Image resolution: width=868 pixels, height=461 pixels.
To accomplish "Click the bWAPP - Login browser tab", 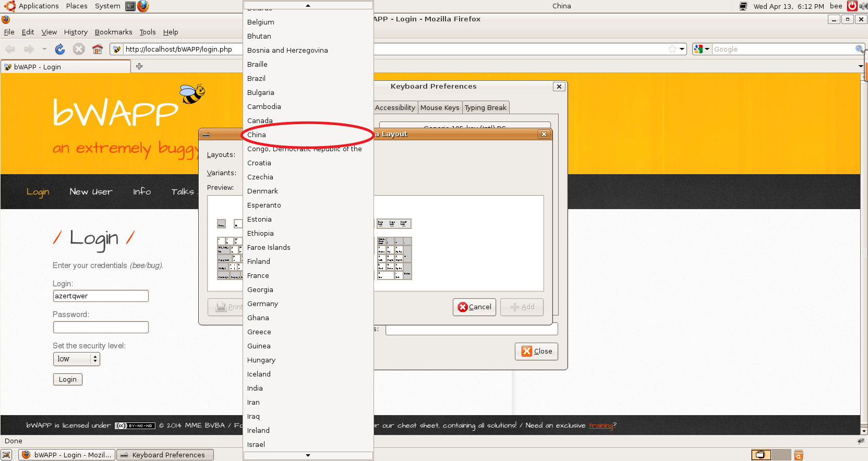I will coord(66,67).
